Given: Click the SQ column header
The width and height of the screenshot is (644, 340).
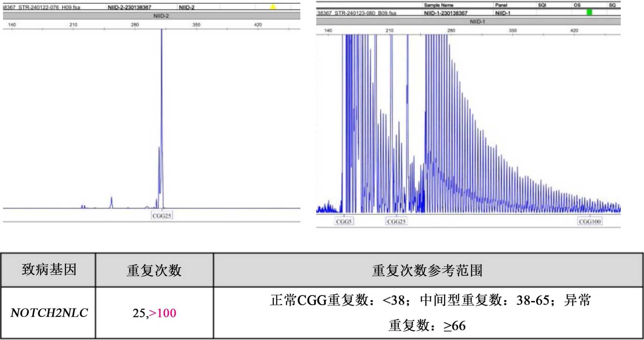Looking at the screenshot, I should (x=612, y=5).
